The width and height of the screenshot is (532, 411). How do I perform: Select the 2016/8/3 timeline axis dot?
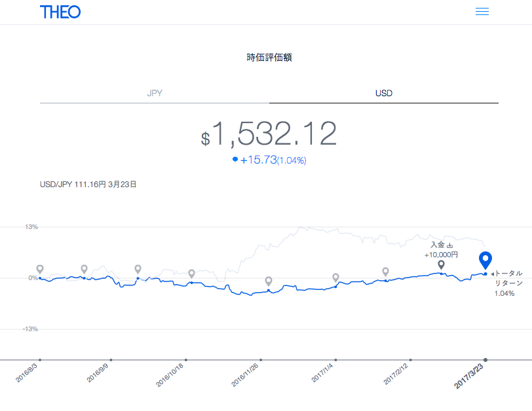click(x=40, y=360)
